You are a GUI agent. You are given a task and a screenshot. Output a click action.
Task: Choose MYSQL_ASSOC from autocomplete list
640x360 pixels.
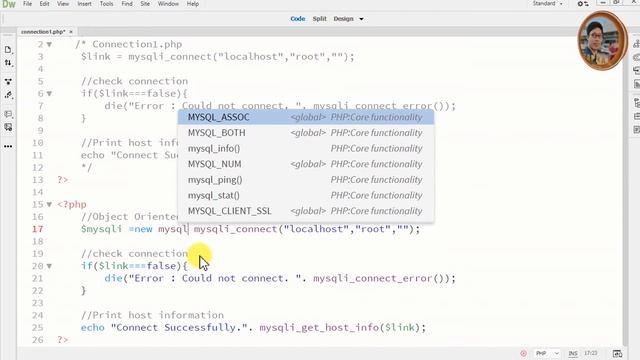pos(306,117)
